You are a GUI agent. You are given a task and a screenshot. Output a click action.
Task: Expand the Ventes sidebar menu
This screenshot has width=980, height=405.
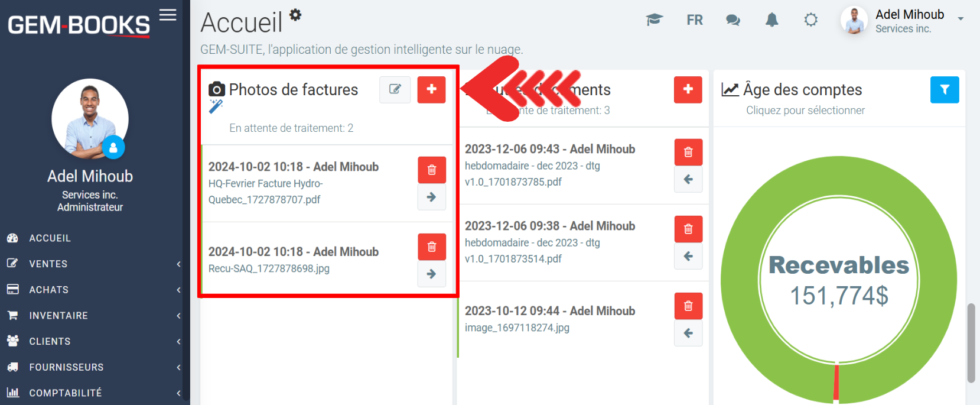48,264
